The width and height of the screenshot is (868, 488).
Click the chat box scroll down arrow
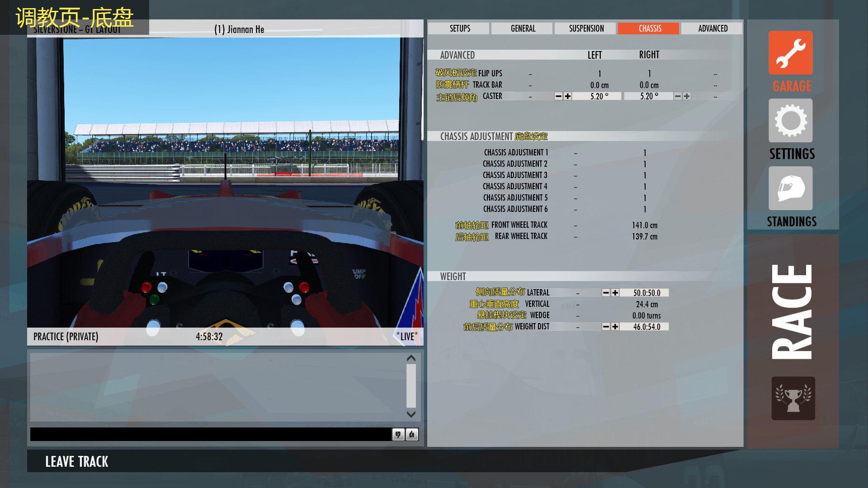(x=411, y=414)
